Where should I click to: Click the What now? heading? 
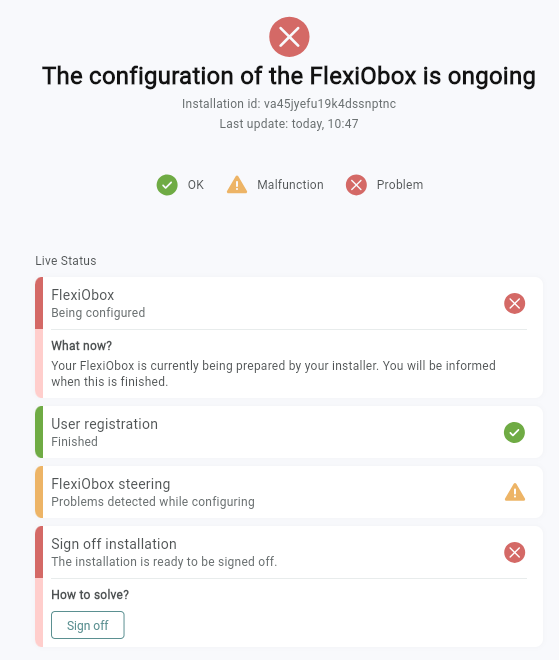pos(82,346)
